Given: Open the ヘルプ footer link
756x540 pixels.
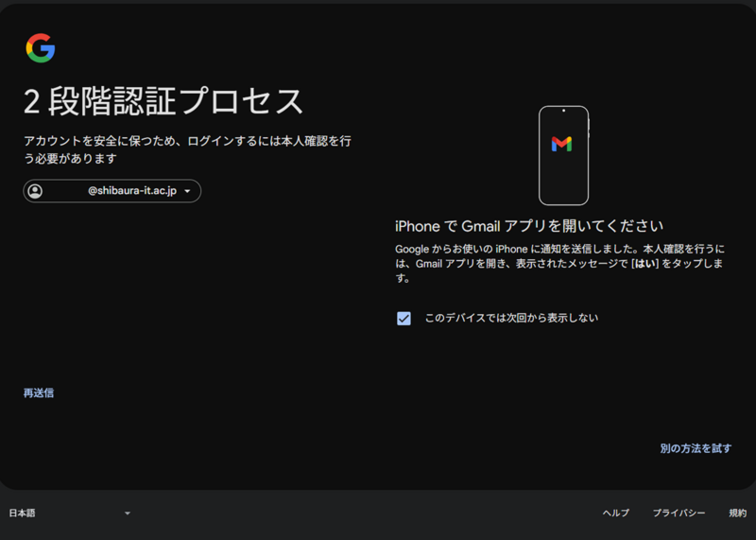Looking at the screenshot, I should click(615, 513).
